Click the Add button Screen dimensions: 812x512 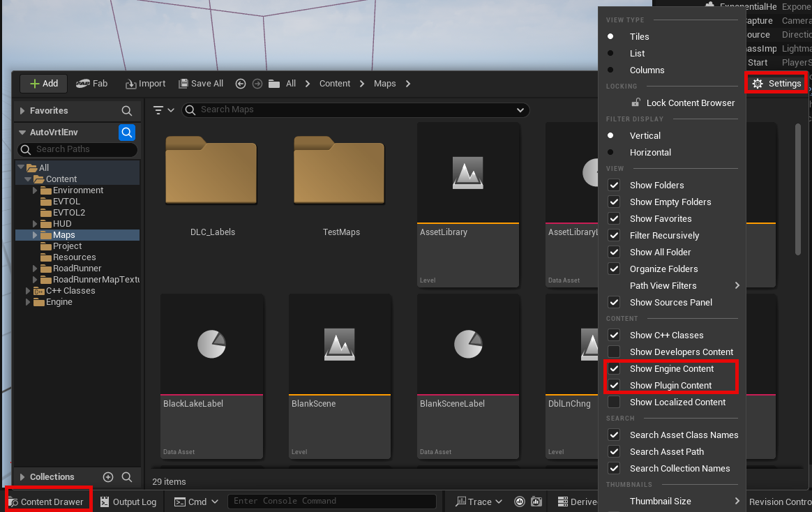coord(43,83)
